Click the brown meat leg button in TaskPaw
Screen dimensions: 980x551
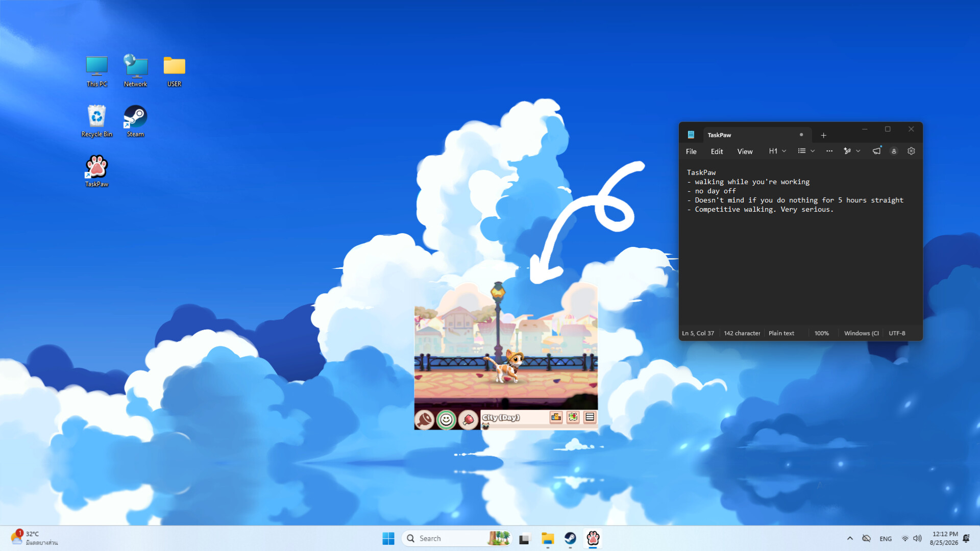pos(424,419)
